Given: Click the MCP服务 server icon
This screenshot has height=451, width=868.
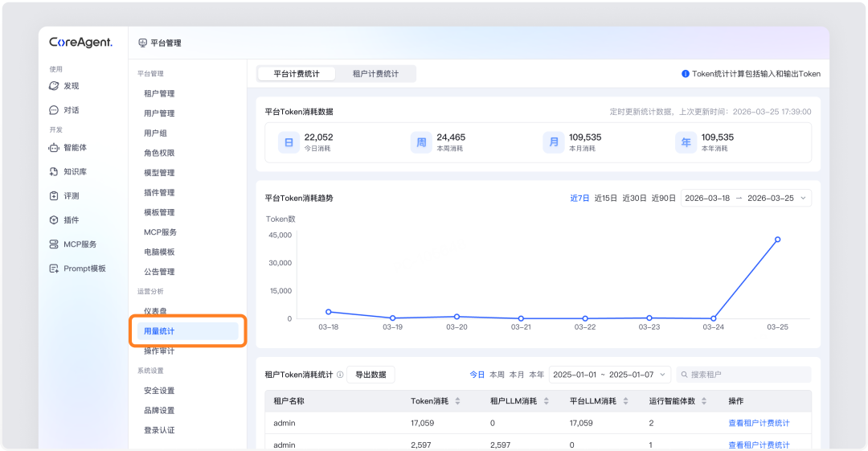Looking at the screenshot, I should tap(54, 244).
